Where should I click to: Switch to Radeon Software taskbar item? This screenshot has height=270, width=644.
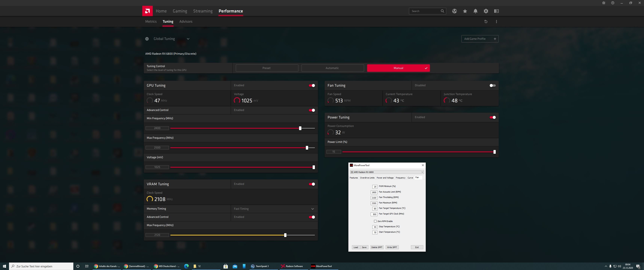point(294,266)
